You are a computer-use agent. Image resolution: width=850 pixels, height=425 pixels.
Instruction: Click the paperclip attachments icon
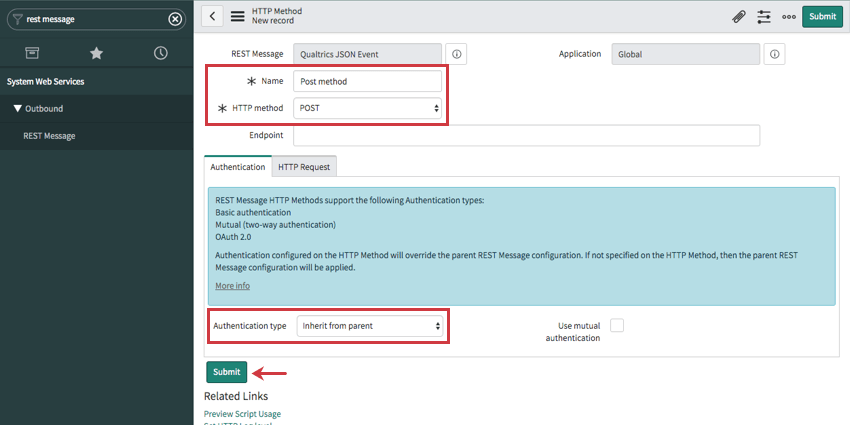(x=738, y=17)
